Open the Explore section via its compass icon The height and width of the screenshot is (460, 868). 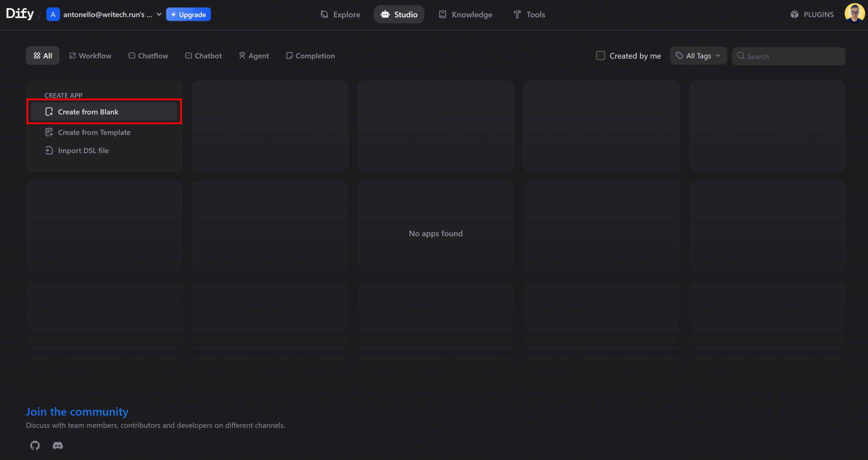[324, 14]
